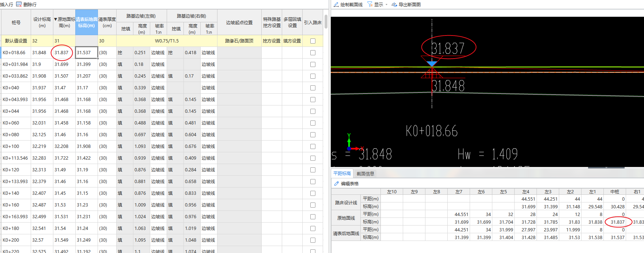Click 原地面线 row label
The image size is (644, 253).
click(346, 218)
